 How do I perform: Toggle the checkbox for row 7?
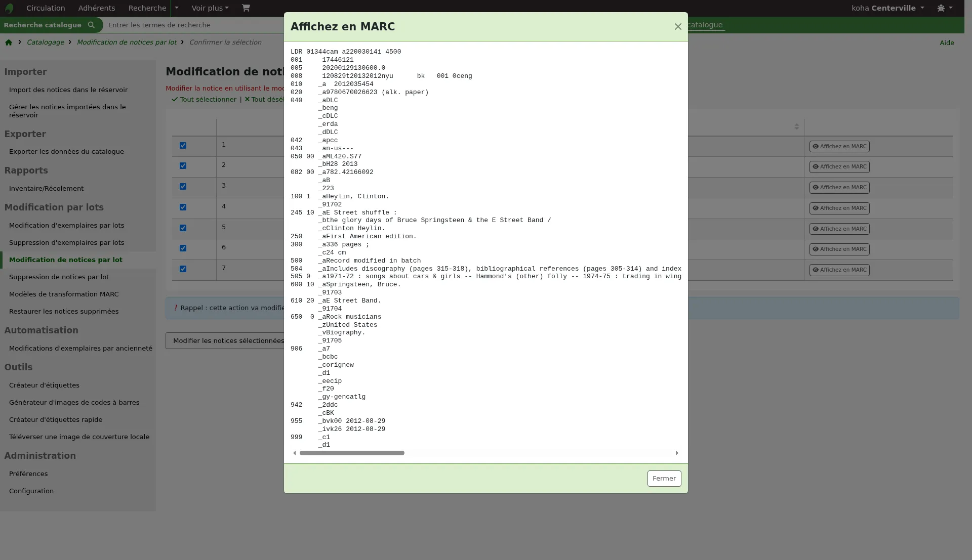pyautogui.click(x=183, y=269)
